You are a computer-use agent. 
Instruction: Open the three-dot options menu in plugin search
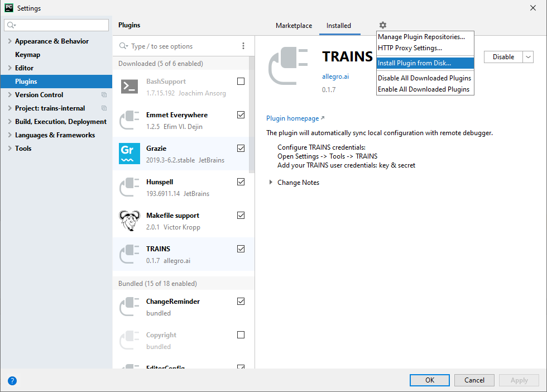click(x=243, y=46)
